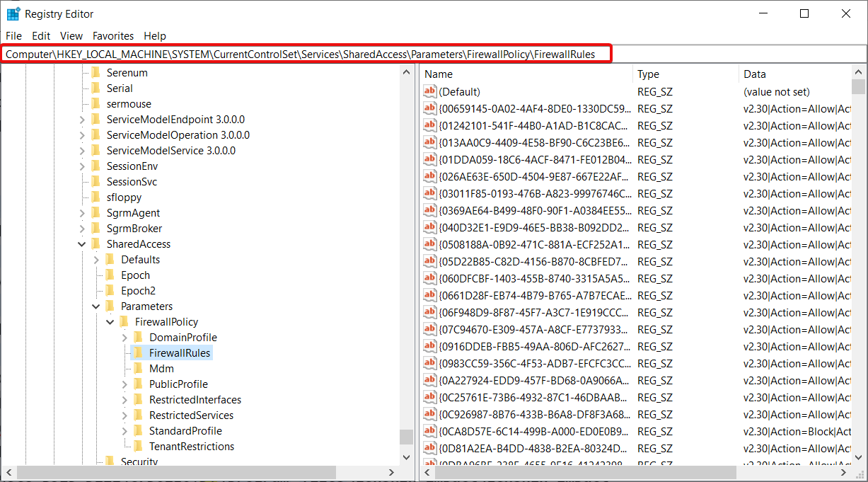Select the TenantRestrictions folder icon
This screenshot has height=482, width=868.
(x=138, y=447)
